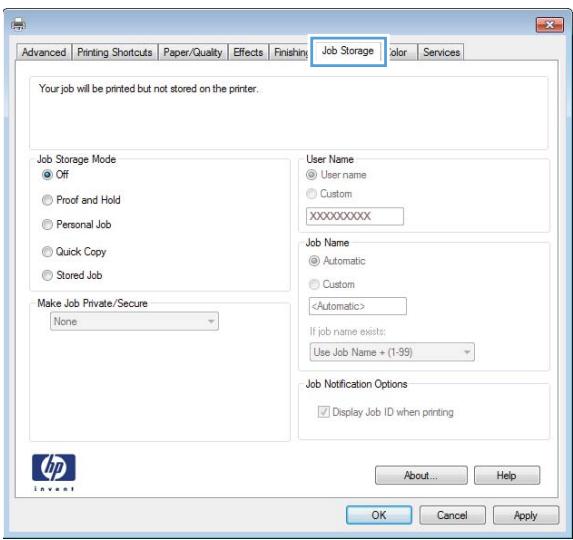This screenshot has width=573, height=540.
Task: Confirm with the OK button
Action: click(x=379, y=515)
